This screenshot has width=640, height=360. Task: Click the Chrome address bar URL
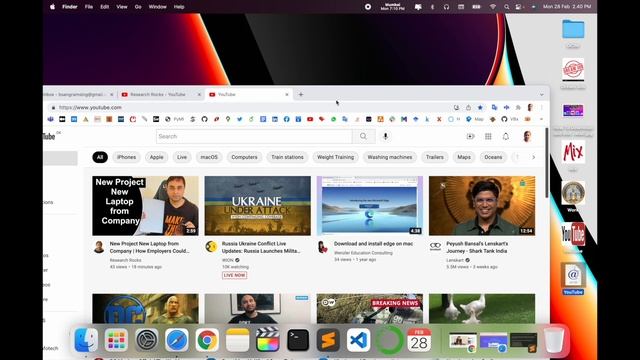pos(91,107)
